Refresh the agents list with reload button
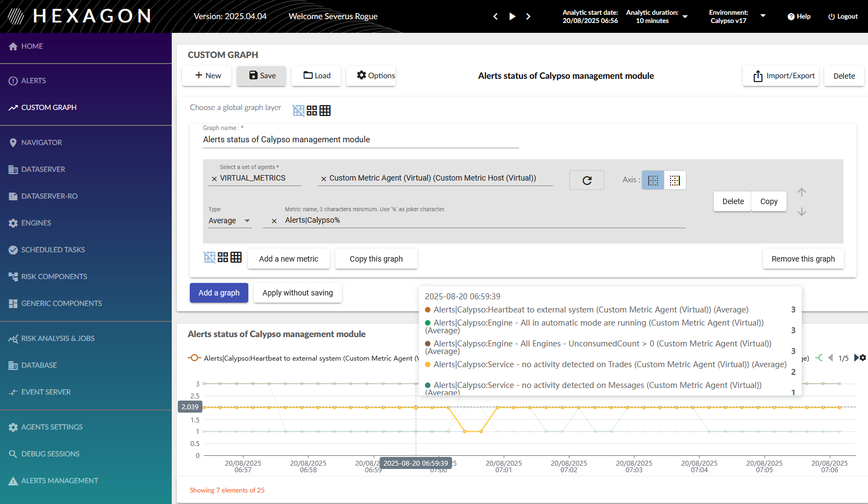The image size is (868, 504). [587, 180]
